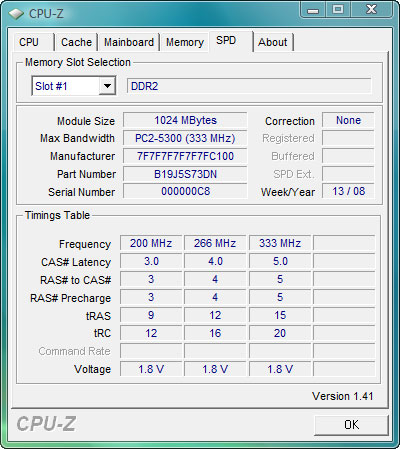Click the empty Registered field

(x=348, y=138)
